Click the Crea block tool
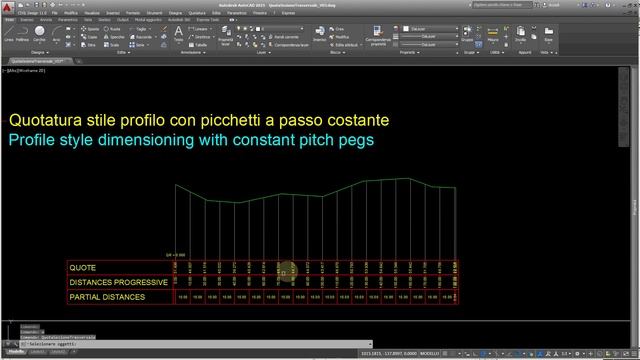Image resolution: width=640 pixels, height=360 pixels. click(337, 29)
